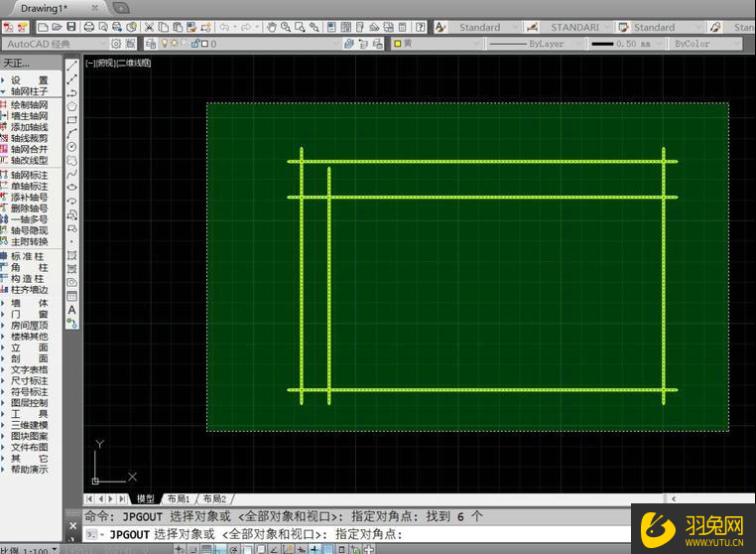
Task: Click the Cut scissors icon
Action: coord(149,27)
